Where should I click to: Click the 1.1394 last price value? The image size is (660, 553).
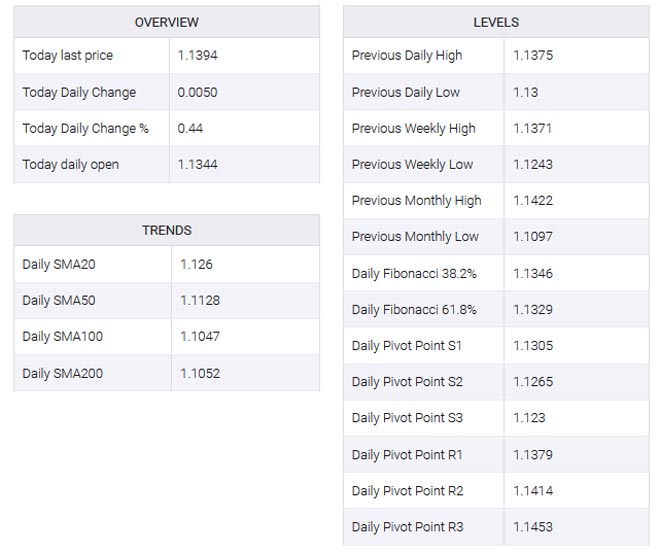[x=197, y=56]
